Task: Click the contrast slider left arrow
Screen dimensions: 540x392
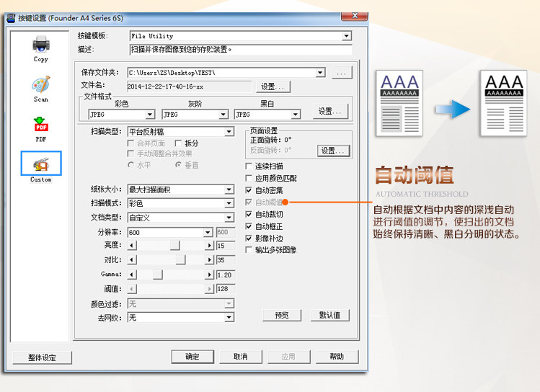Action: click(x=132, y=260)
